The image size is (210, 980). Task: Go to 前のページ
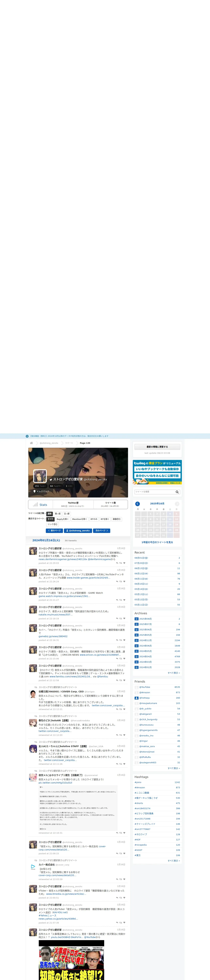54,531
